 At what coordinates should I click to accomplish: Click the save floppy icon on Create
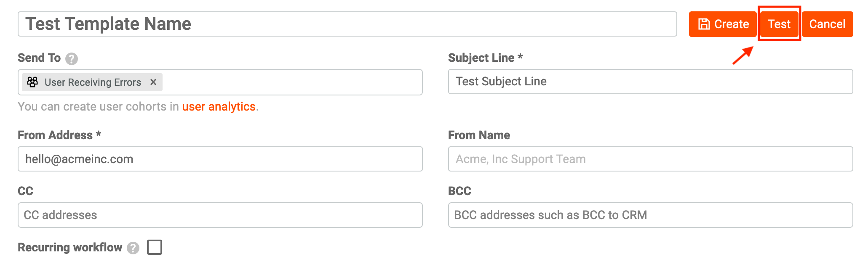pos(704,24)
